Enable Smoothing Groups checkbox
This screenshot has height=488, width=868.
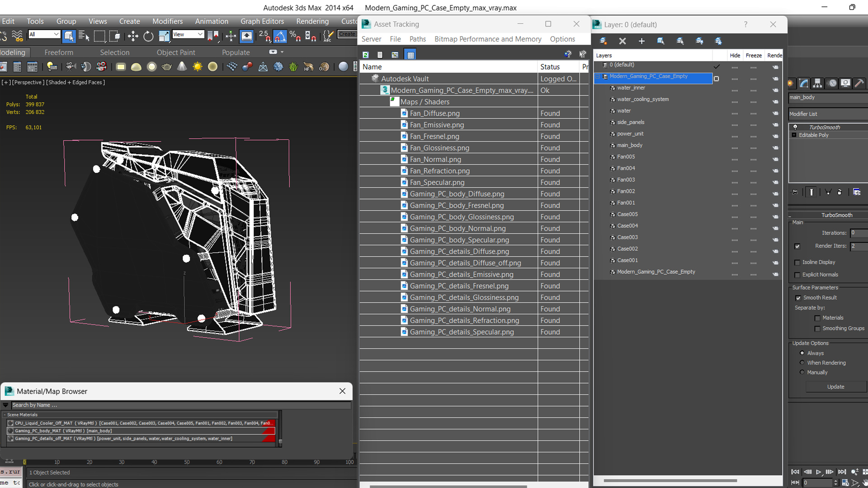tap(817, 329)
